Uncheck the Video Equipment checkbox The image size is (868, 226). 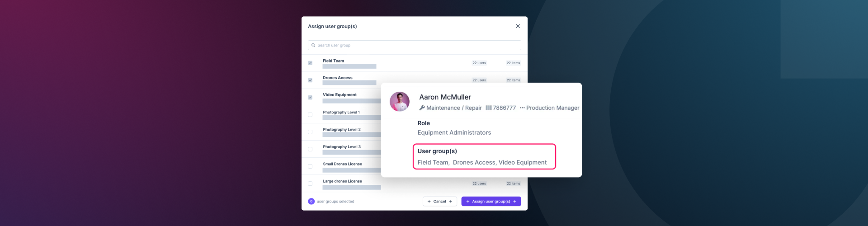click(x=310, y=97)
